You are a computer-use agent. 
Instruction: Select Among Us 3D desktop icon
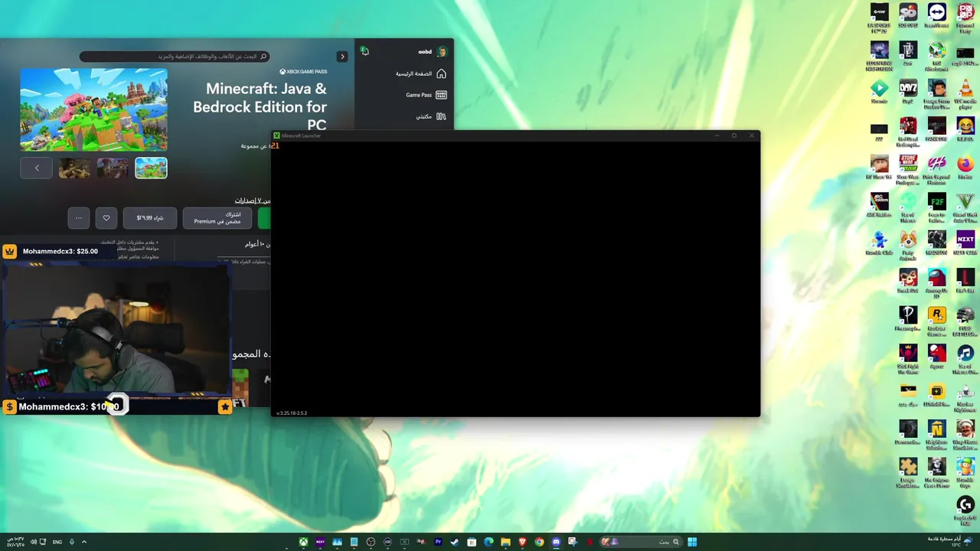tap(937, 282)
